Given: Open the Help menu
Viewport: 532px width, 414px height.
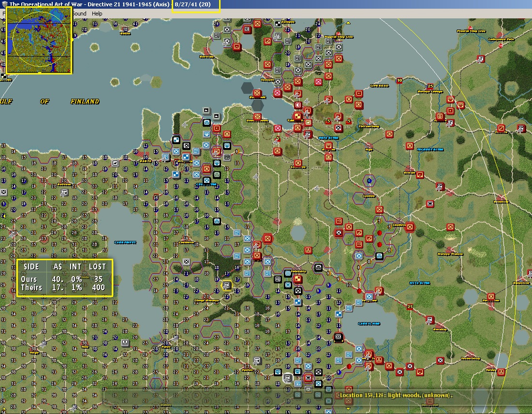Looking at the screenshot, I should tap(97, 14).
